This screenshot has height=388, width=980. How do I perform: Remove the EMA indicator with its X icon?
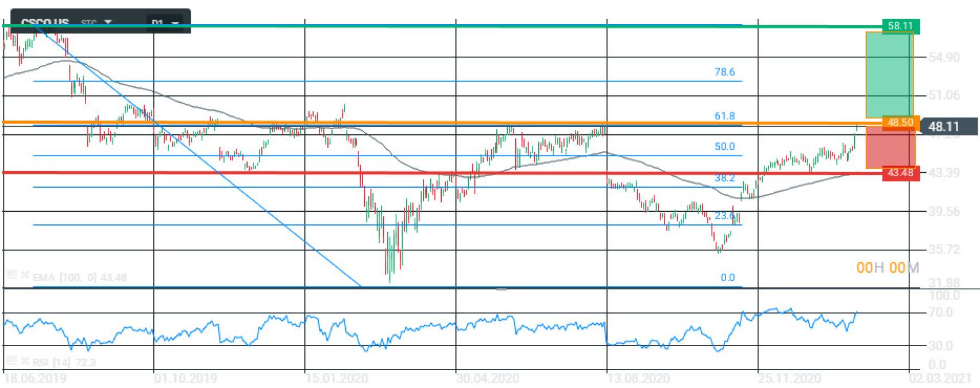click(x=25, y=276)
